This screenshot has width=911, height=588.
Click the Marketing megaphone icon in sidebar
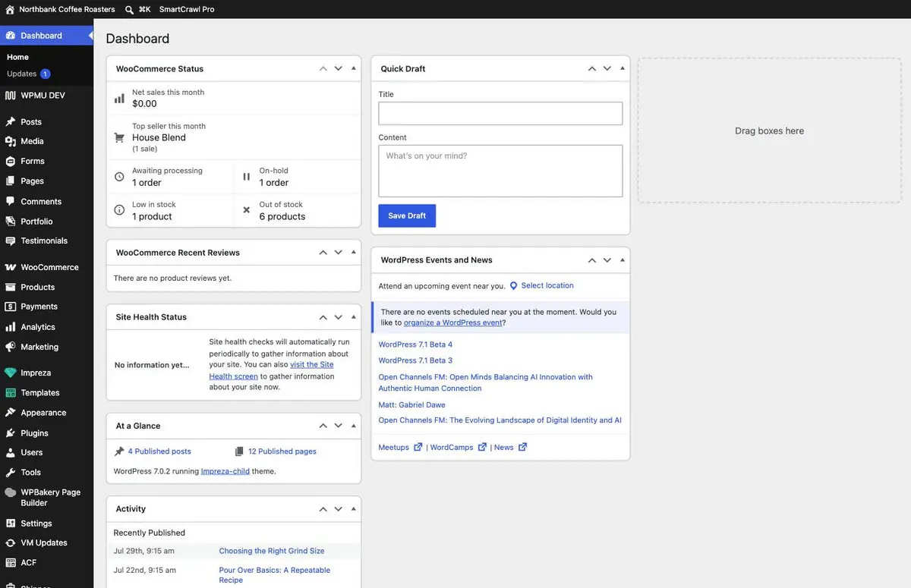point(10,347)
